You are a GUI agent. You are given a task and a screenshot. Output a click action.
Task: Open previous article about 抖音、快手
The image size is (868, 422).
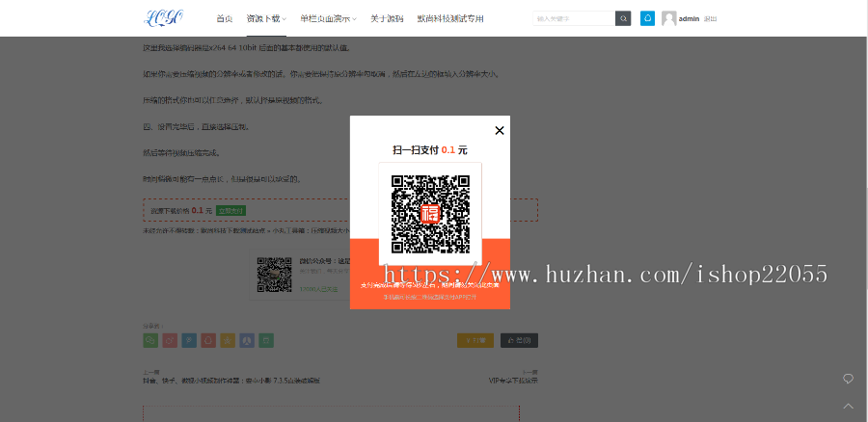(231, 381)
